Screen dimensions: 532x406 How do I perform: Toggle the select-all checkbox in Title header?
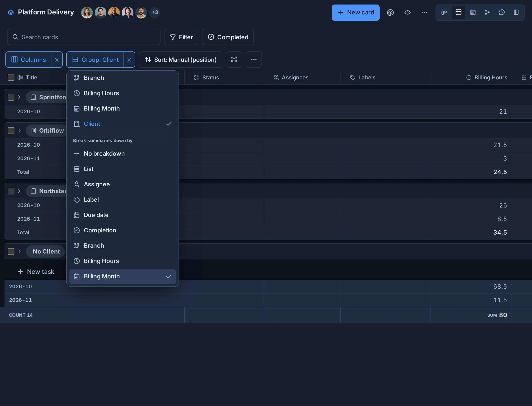coord(11,77)
